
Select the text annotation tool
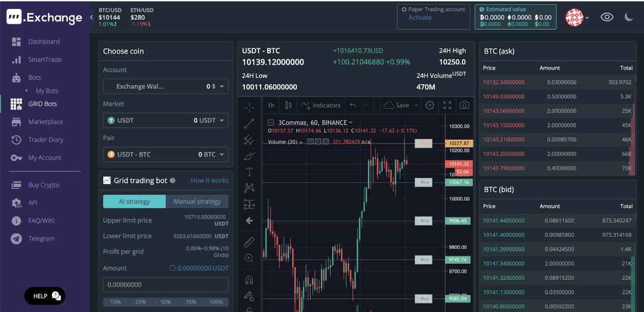249,172
